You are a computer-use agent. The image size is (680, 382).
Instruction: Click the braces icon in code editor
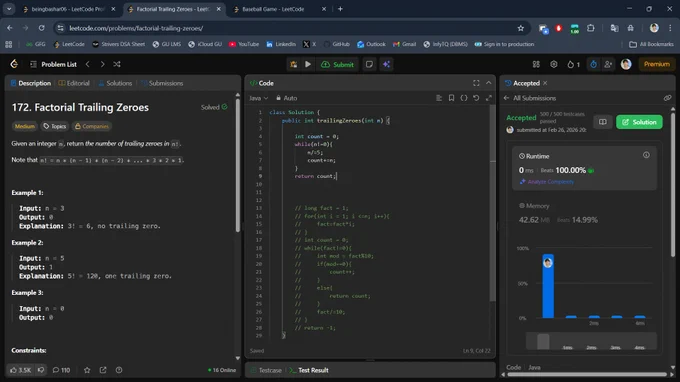(464, 98)
